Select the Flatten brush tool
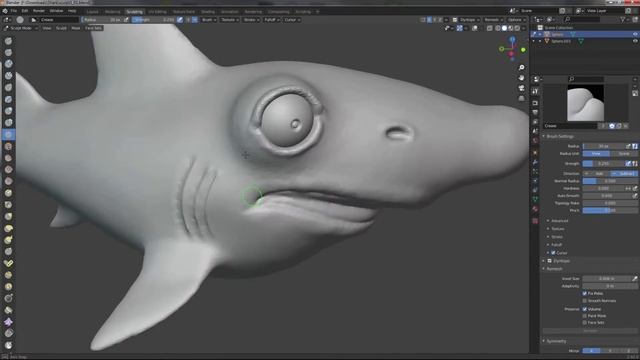The image size is (640, 360). coord(8,158)
